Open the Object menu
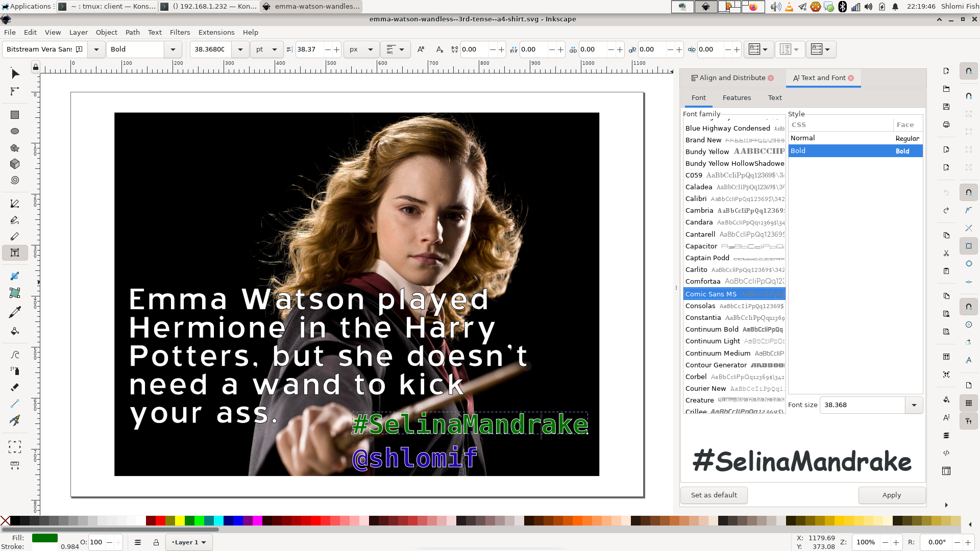This screenshot has width=980, height=551. (107, 32)
